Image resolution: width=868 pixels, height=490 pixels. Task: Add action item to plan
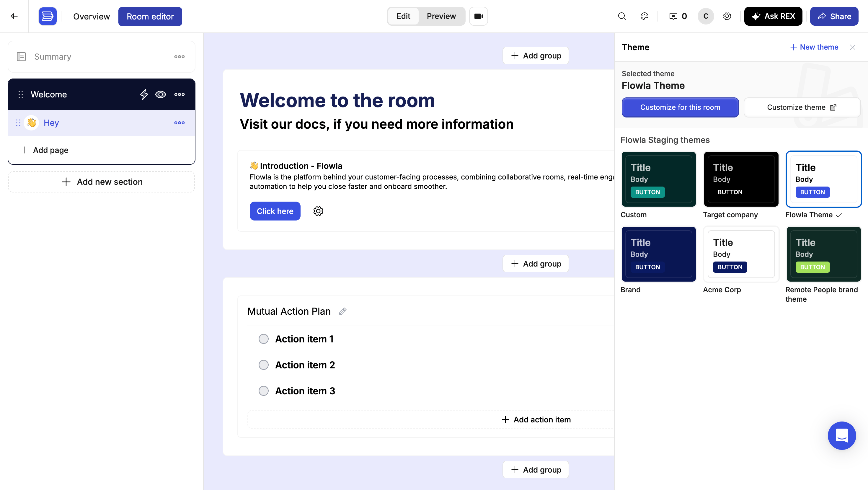536,419
